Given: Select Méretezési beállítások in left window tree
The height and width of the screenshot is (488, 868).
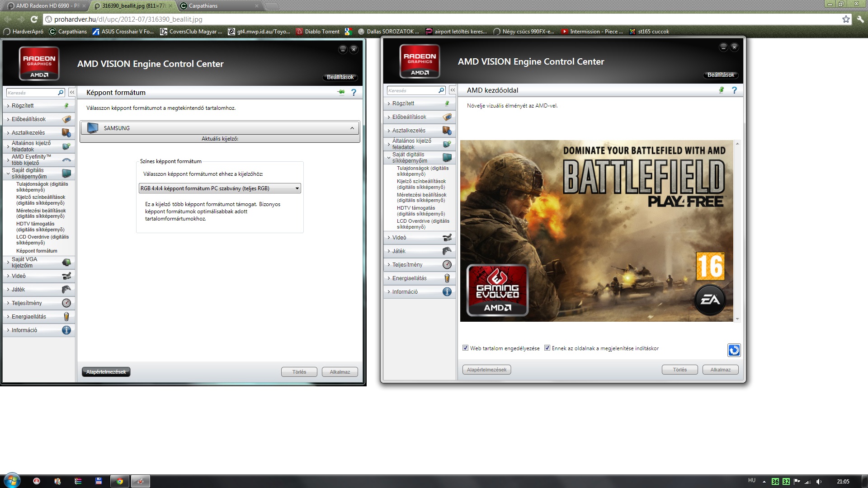Looking at the screenshot, I should [x=41, y=213].
